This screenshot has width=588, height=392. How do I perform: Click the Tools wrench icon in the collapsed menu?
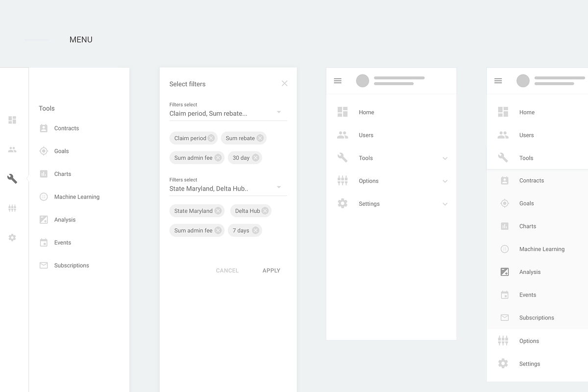coord(343,158)
